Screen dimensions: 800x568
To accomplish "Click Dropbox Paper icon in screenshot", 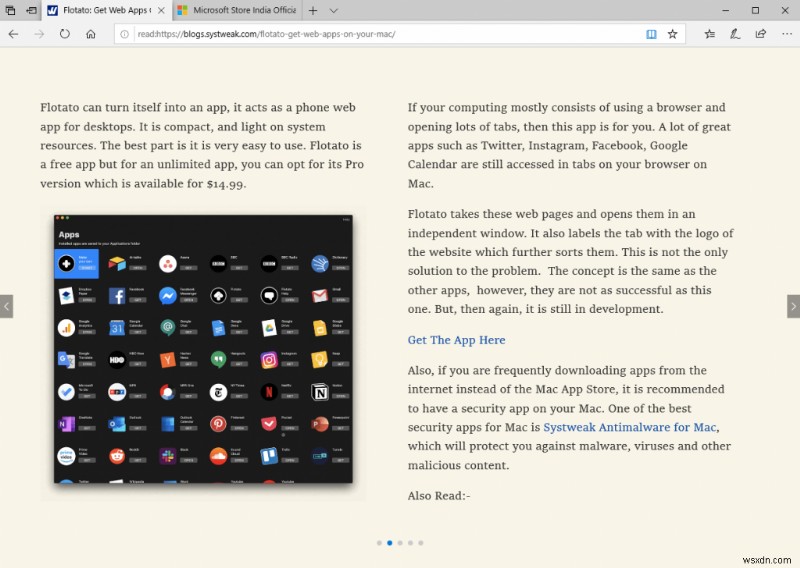I will coord(66,295).
